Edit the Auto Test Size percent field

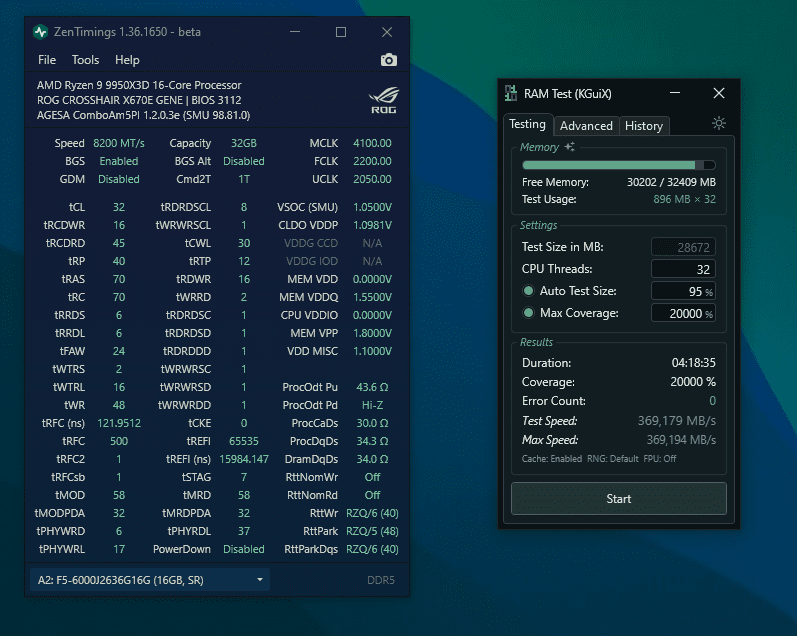point(683,291)
